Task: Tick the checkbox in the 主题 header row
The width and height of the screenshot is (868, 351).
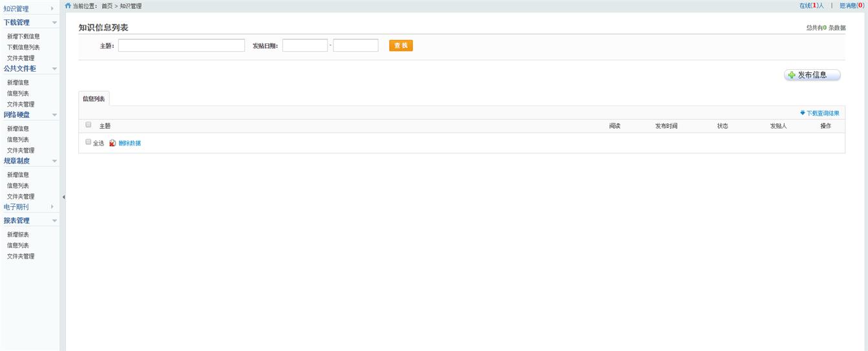Action: point(89,125)
